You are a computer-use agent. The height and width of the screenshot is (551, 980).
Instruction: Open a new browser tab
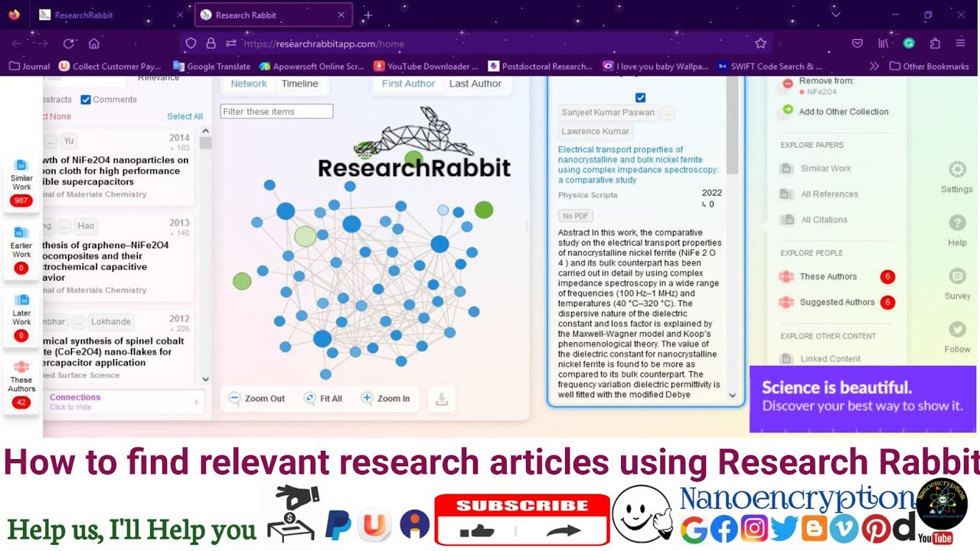(x=368, y=15)
